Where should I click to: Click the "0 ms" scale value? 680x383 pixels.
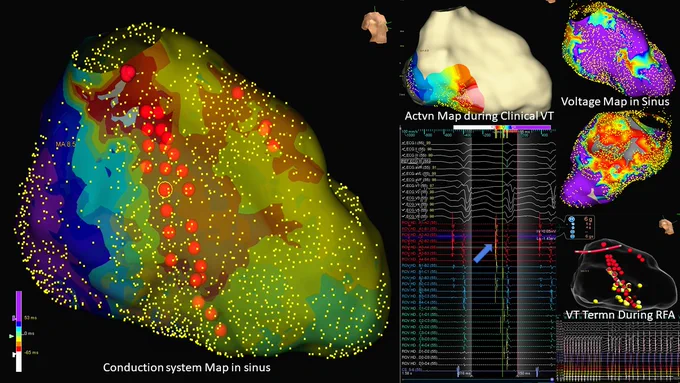point(29,333)
